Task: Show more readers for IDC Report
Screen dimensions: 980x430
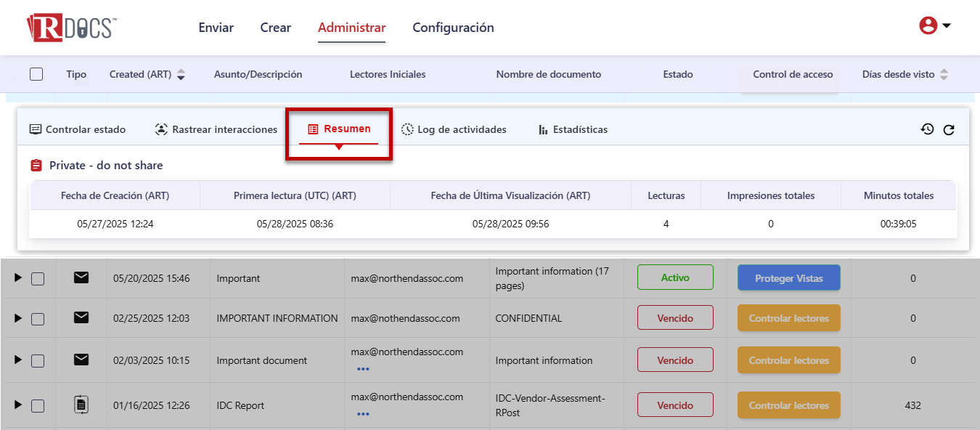Action: (363, 414)
